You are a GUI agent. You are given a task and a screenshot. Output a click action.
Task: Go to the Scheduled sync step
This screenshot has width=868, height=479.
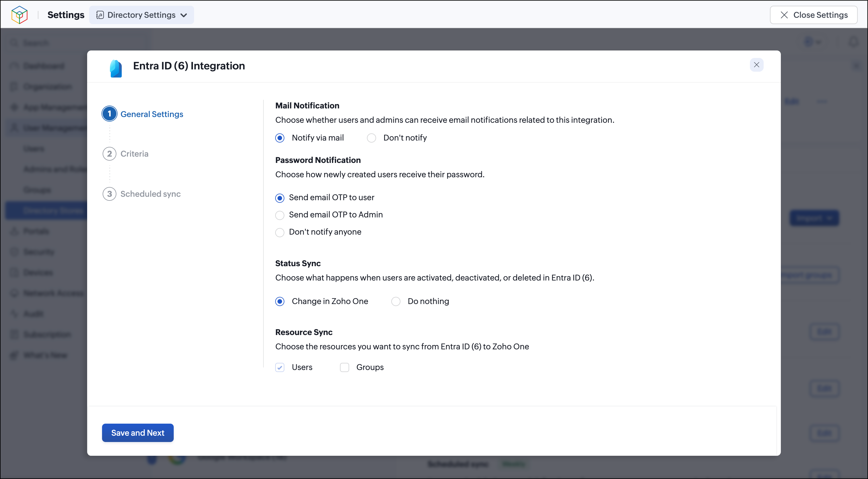pyautogui.click(x=150, y=194)
